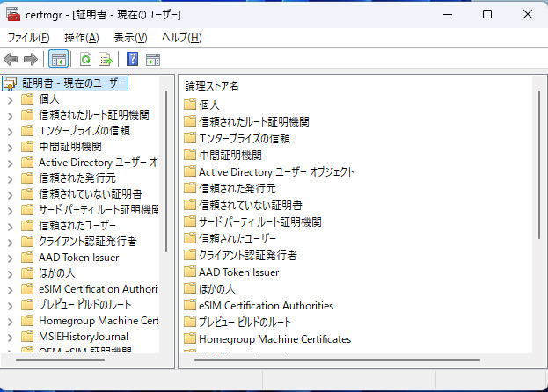Select サード パーティ ルート証明機関 in the left tree

click(x=99, y=210)
